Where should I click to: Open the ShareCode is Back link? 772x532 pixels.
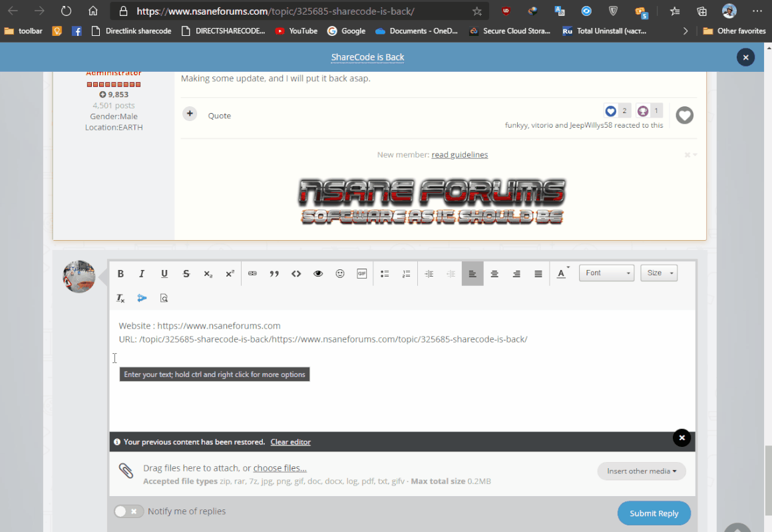coord(367,57)
